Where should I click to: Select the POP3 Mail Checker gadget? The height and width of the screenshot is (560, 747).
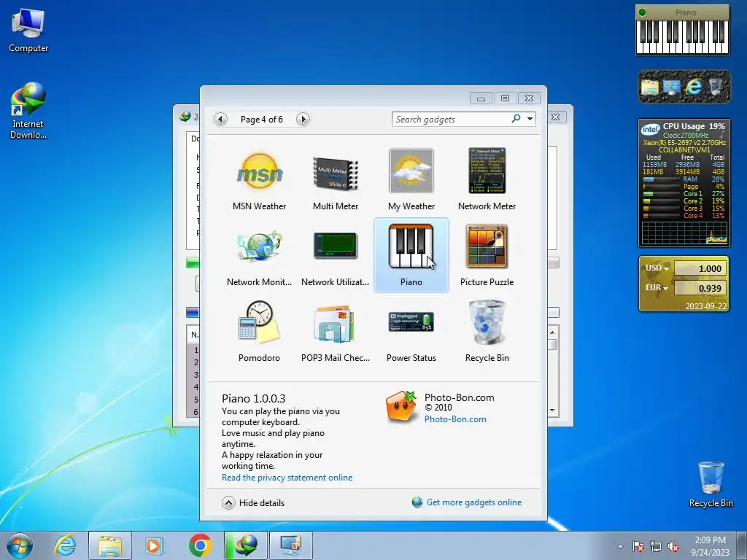click(x=336, y=332)
